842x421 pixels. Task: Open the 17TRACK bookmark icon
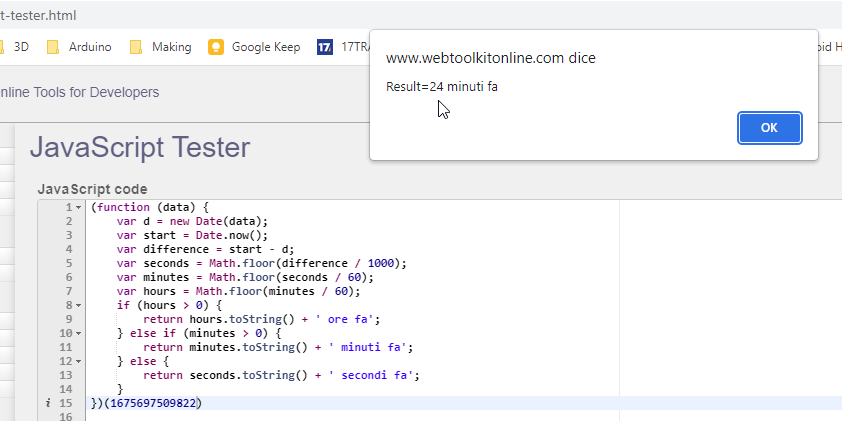tap(325, 47)
